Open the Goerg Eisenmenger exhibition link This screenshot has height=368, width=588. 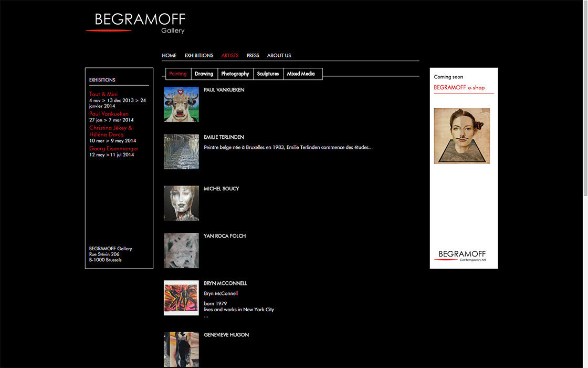(x=113, y=149)
